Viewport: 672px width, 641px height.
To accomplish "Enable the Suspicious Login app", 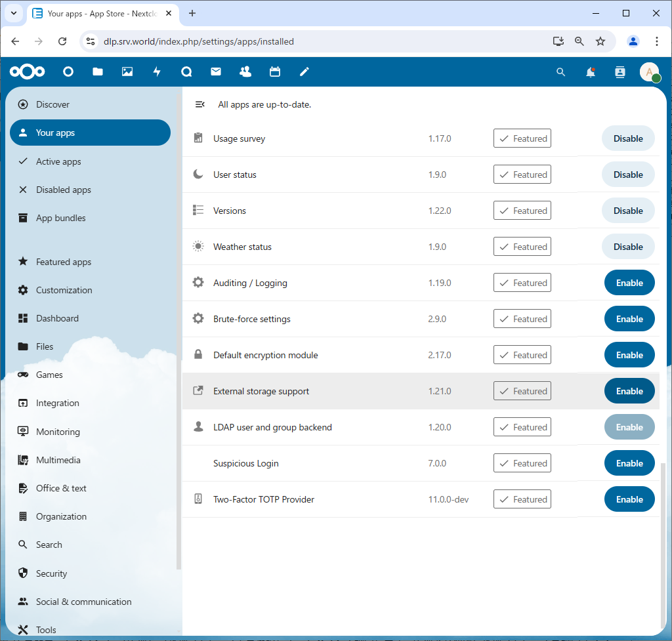I will pyautogui.click(x=629, y=463).
